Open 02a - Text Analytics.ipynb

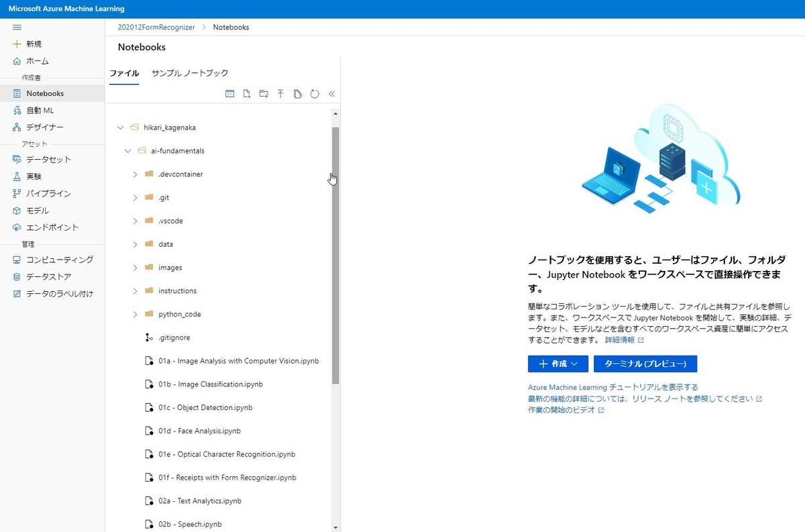point(200,501)
